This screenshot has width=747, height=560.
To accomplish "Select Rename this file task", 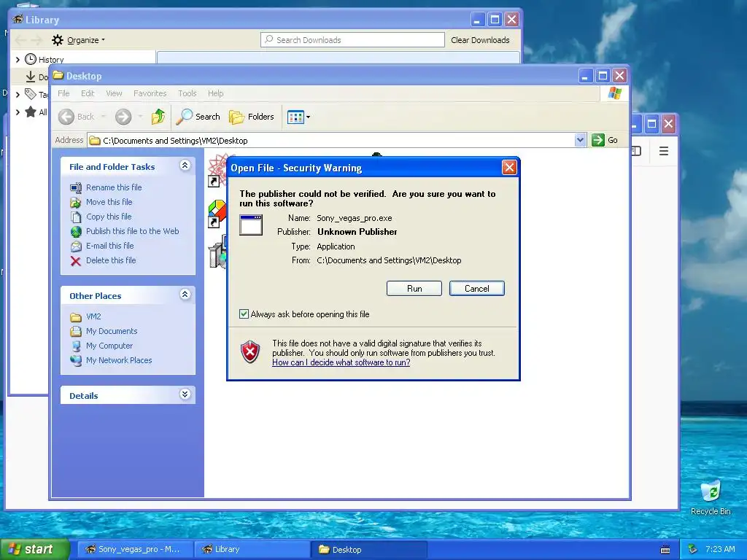I will point(114,187).
